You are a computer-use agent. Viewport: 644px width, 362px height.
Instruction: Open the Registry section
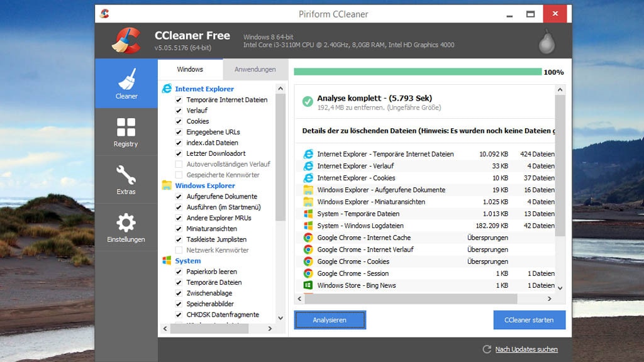126,132
